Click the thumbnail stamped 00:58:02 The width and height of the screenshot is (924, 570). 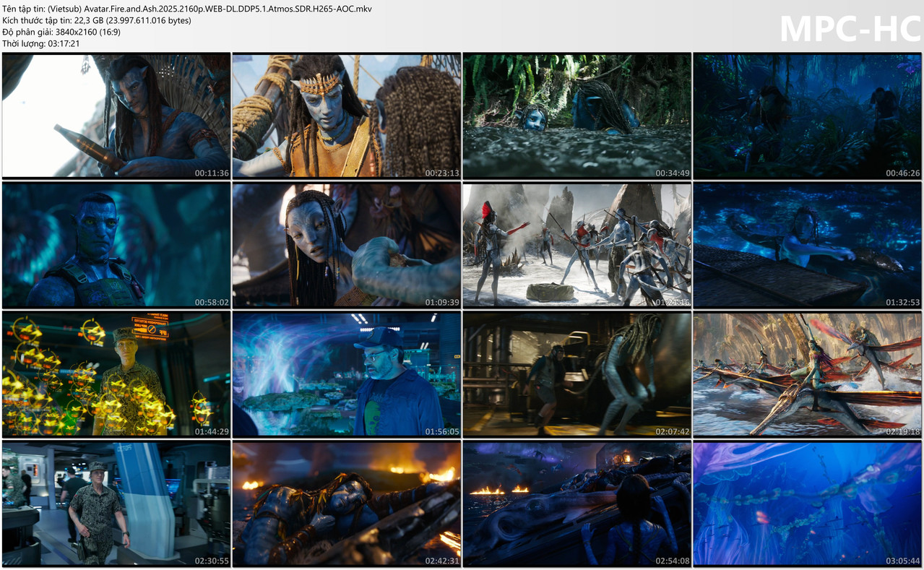tap(116, 245)
